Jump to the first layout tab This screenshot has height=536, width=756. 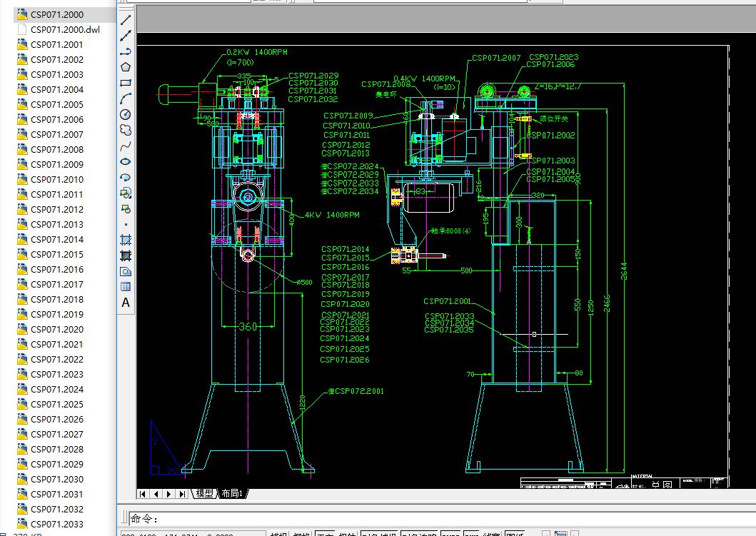coord(142,494)
